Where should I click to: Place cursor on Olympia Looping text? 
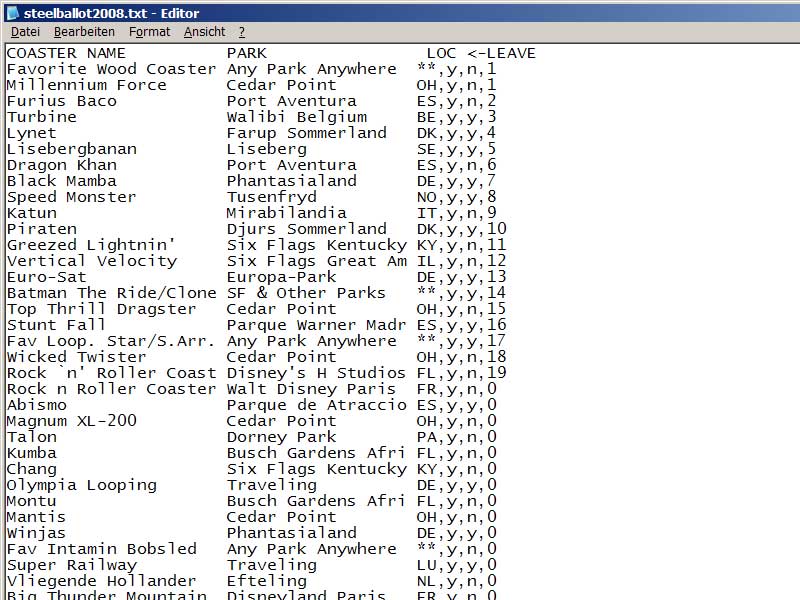point(81,485)
